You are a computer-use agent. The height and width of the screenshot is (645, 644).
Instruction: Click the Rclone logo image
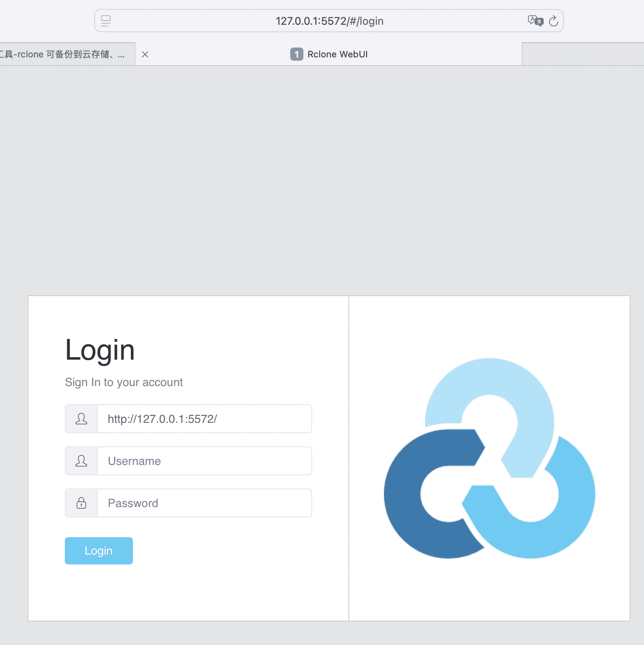(x=490, y=458)
